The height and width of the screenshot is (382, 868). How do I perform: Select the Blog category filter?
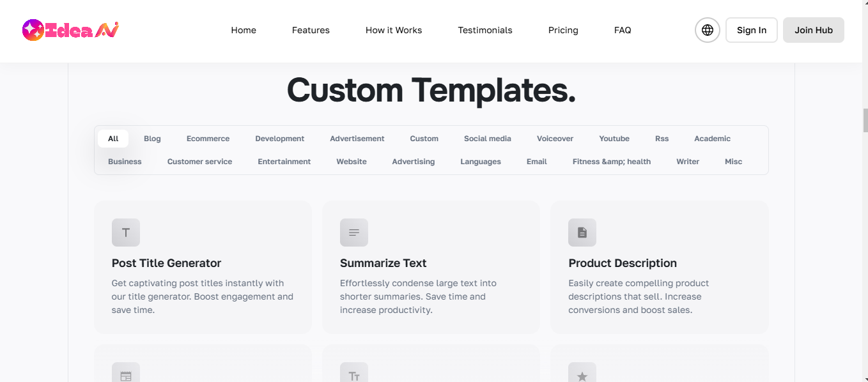click(x=152, y=139)
